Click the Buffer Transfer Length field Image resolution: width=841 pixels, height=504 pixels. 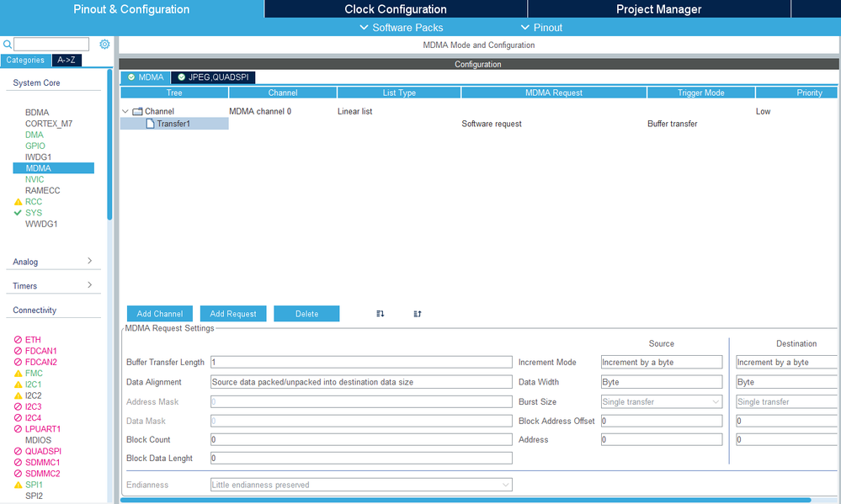click(x=361, y=363)
